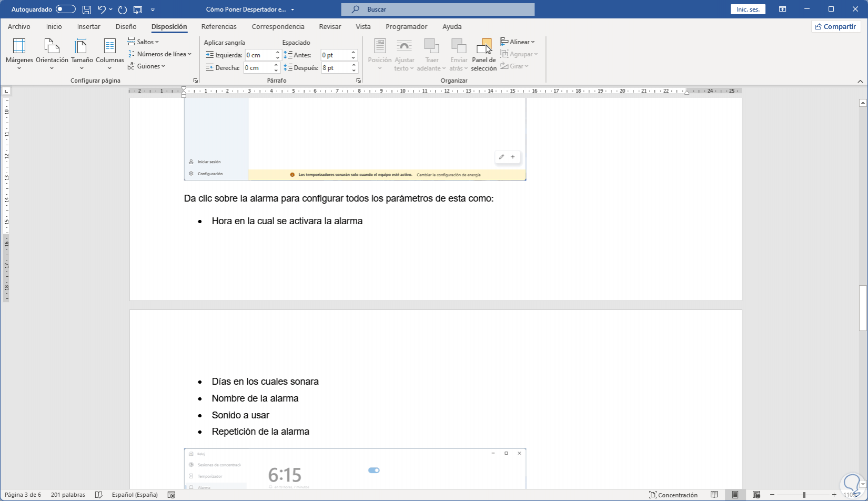
Task: Click the Compartir button
Action: pyautogui.click(x=835, y=26)
